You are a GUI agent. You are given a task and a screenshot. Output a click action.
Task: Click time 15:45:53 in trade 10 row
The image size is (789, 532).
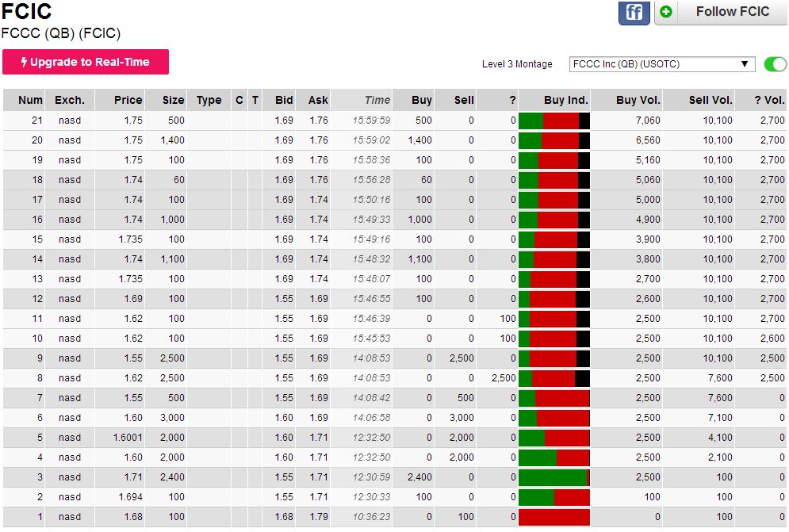tap(371, 339)
